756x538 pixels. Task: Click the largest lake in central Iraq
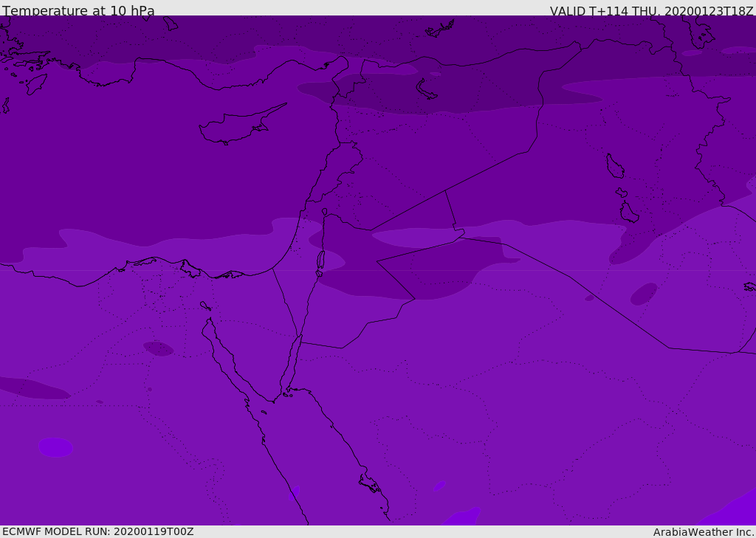(614, 166)
